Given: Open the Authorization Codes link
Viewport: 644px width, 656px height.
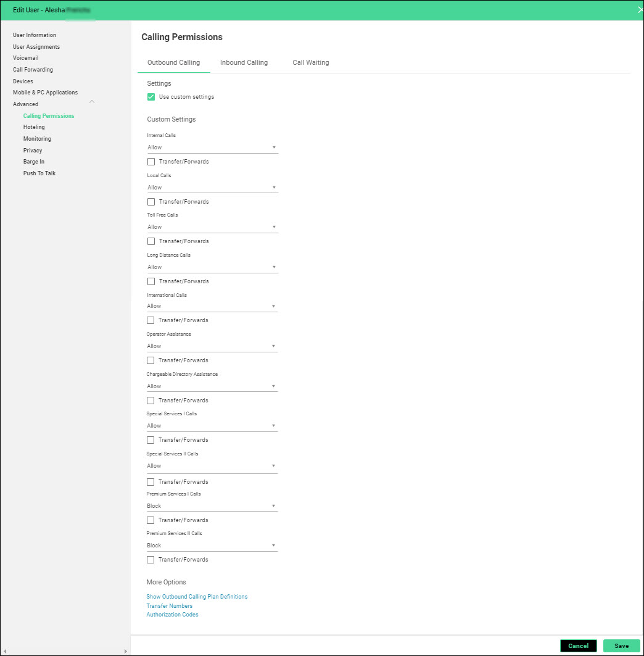Looking at the screenshot, I should [x=172, y=615].
